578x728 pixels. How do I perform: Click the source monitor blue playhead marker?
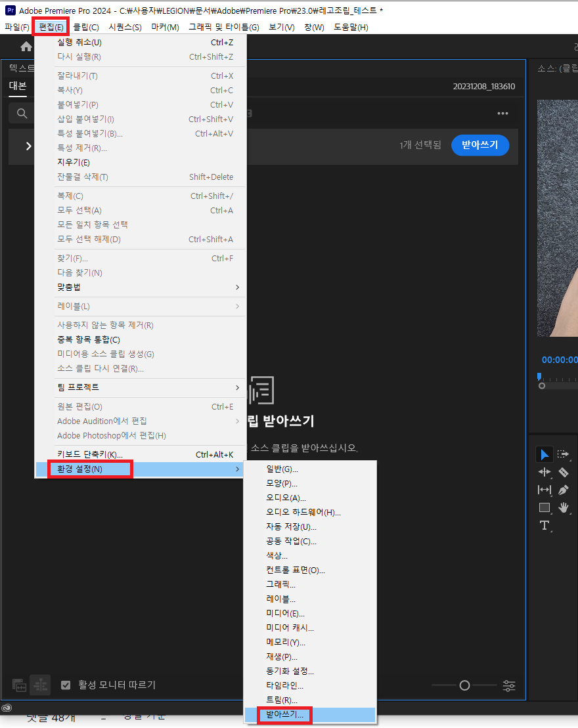coord(539,377)
